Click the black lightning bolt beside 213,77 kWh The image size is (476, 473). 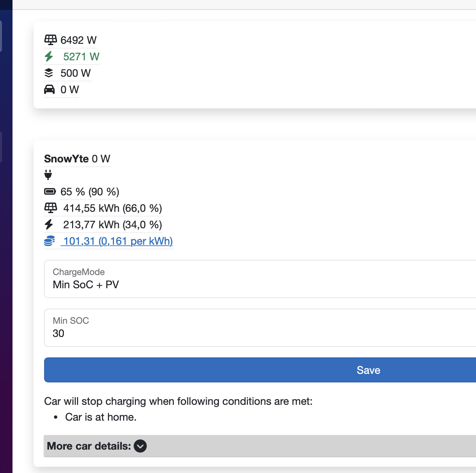[49, 224]
